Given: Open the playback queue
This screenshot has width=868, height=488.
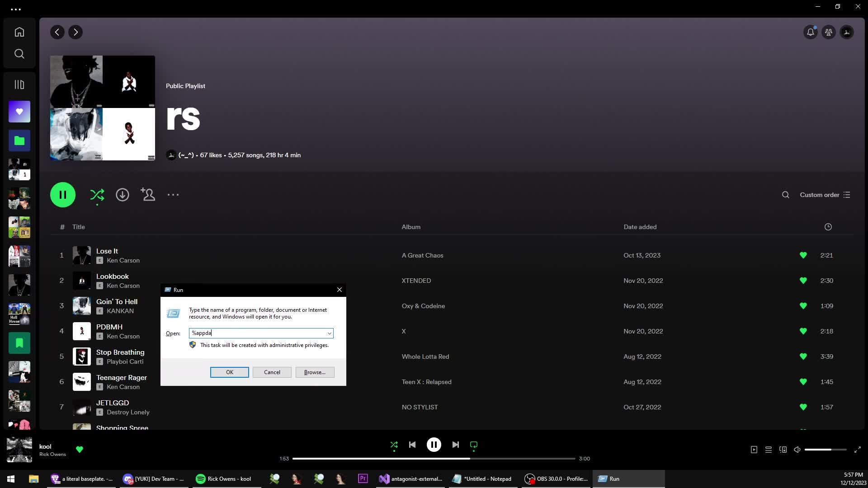Looking at the screenshot, I should pyautogui.click(x=768, y=450).
